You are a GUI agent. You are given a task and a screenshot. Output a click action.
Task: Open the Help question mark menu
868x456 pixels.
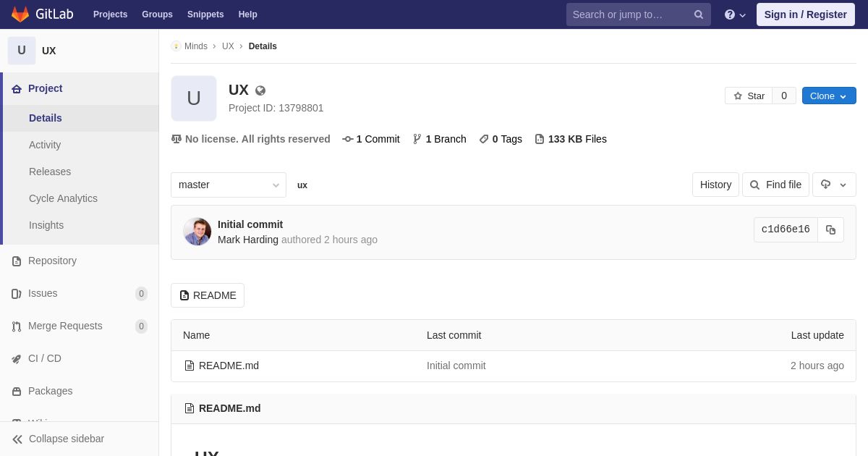[735, 14]
